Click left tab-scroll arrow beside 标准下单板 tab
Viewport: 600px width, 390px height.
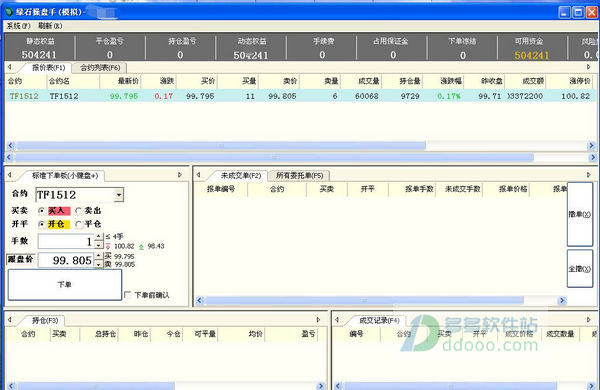(10, 175)
